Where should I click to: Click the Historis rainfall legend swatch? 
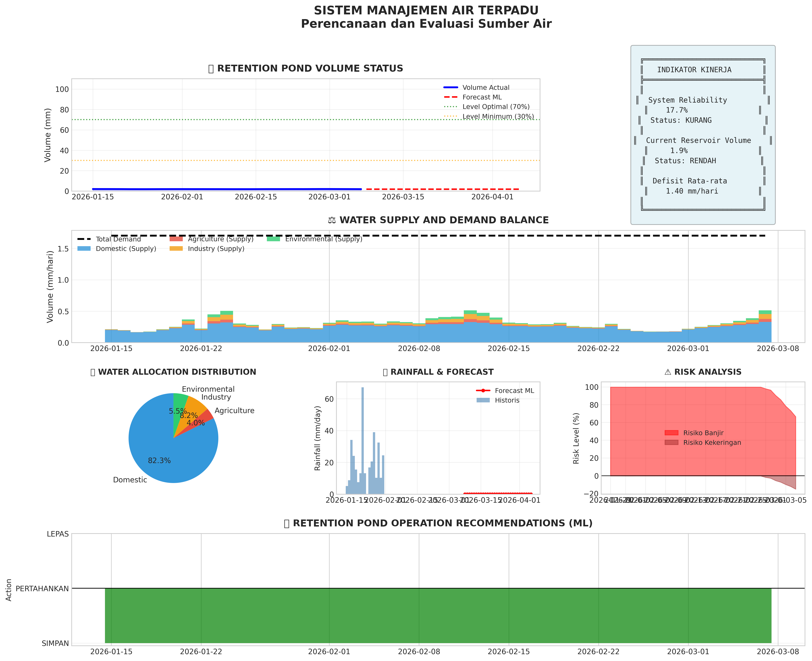pos(483,400)
